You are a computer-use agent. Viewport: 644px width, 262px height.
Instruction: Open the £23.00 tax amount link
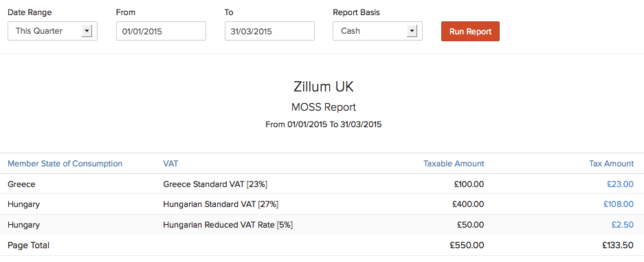click(x=620, y=184)
